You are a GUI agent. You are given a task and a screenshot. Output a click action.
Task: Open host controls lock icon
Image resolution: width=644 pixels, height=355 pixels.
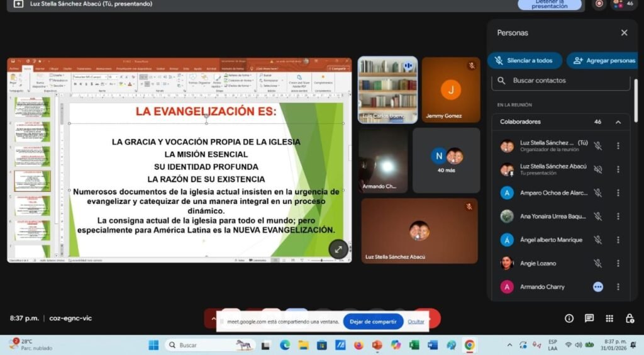pos(630,318)
